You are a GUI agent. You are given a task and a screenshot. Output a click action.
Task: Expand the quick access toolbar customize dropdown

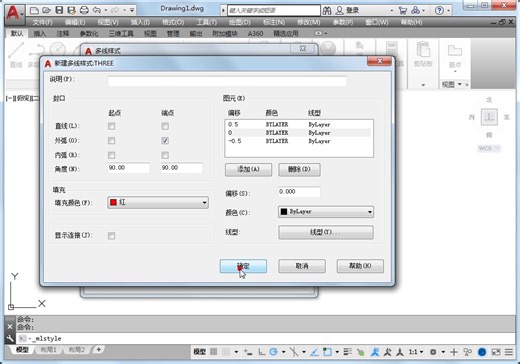click(x=132, y=10)
